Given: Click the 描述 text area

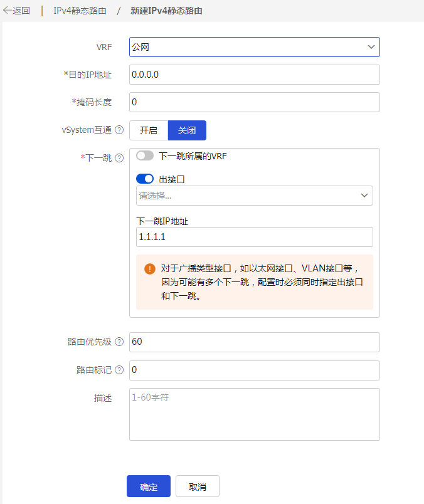Looking at the screenshot, I should click(x=254, y=414).
